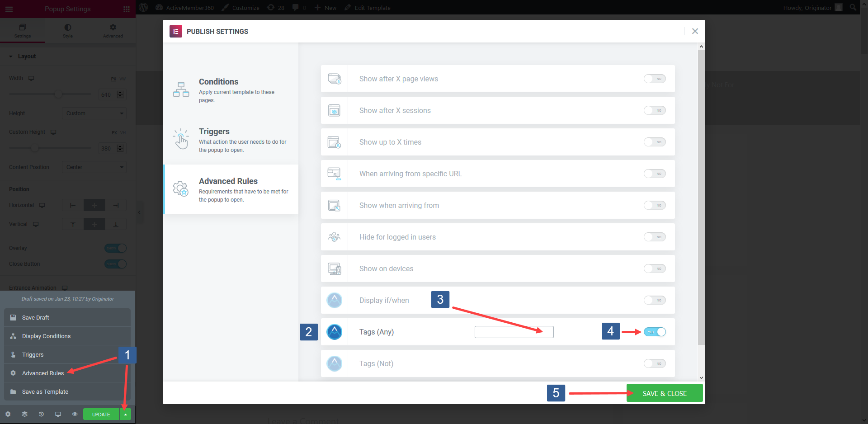
Task: Open revision history from the panel footer
Action: (41, 414)
